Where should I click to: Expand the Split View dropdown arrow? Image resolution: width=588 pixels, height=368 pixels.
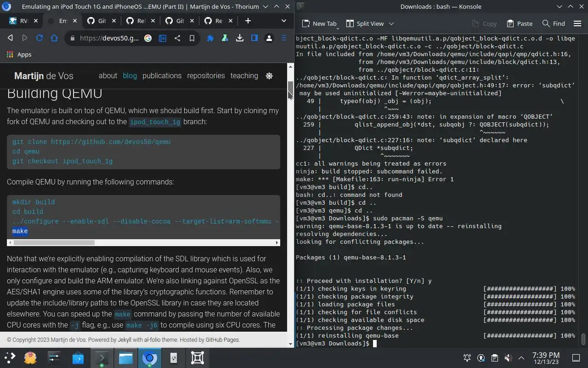[391, 23]
